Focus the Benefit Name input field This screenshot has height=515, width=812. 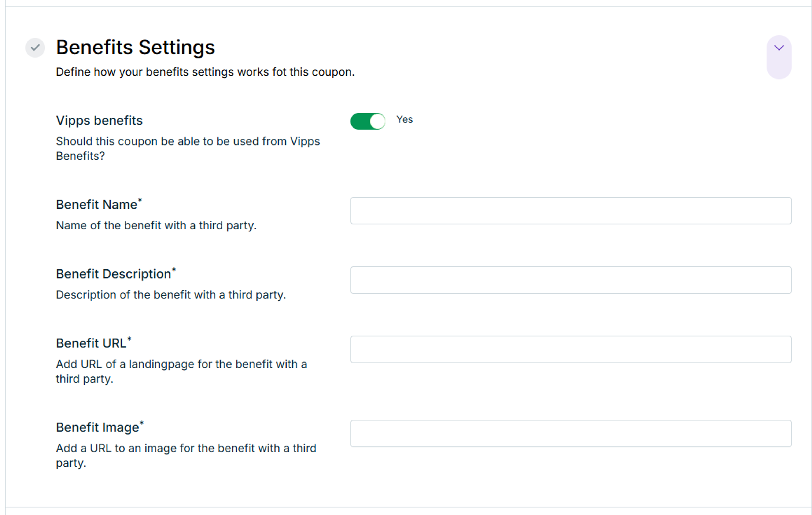coord(571,211)
